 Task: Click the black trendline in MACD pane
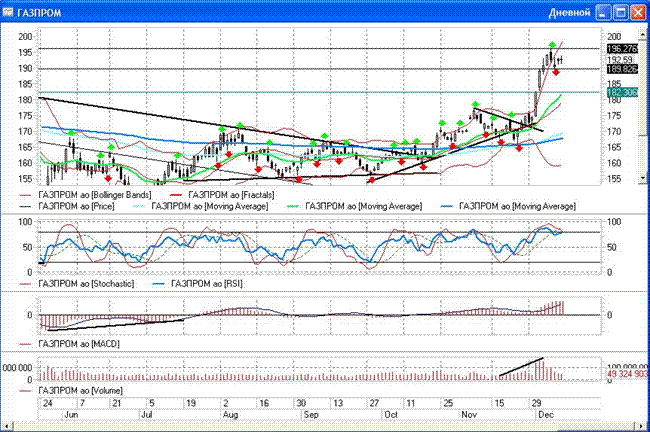115,325
